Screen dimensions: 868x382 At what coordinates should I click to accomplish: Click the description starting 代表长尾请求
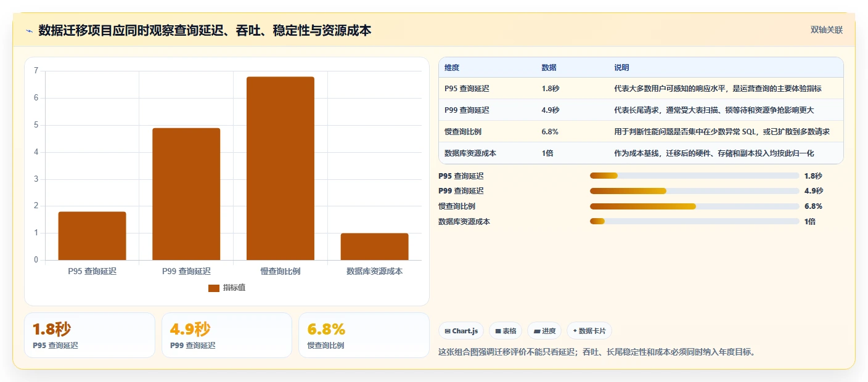pyautogui.click(x=714, y=110)
